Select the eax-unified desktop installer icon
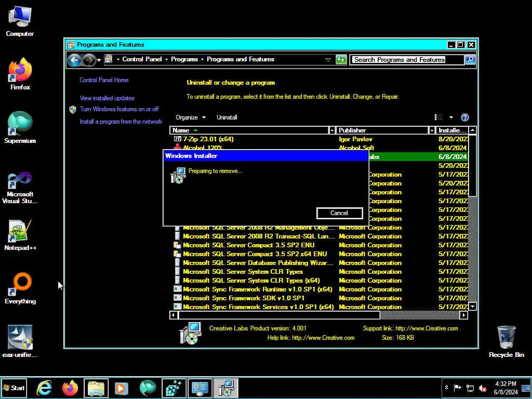Viewport: 532px width, 399px height. (20, 341)
